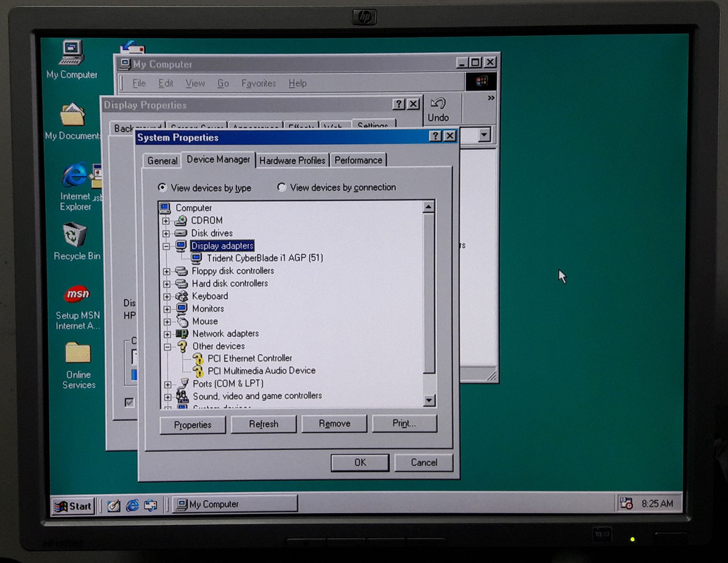Select Trident CyberBlade adapter icon

[196, 258]
